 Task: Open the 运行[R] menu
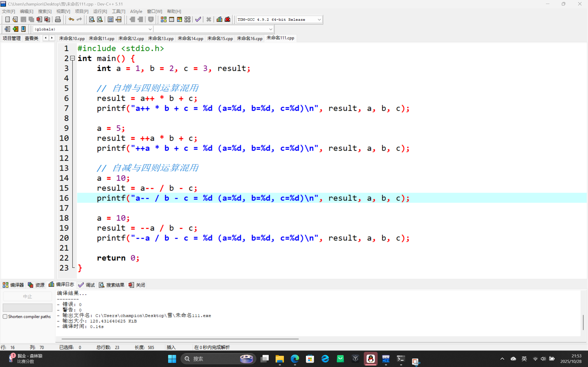click(x=100, y=11)
